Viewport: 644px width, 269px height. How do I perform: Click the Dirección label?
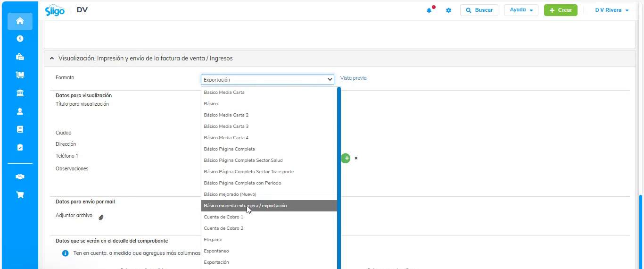tap(66, 144)
